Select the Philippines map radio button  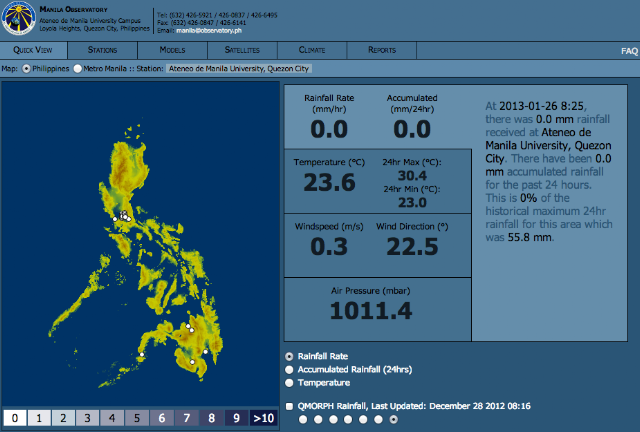[26, 69]
